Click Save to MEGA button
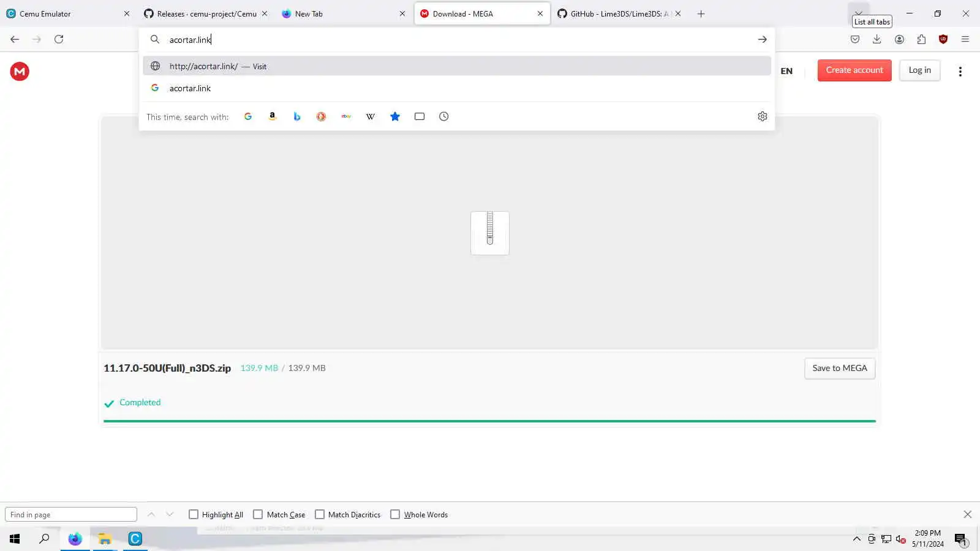Viewport: 980px width, 551px height. pyautogui.click(x=840, y=368)
